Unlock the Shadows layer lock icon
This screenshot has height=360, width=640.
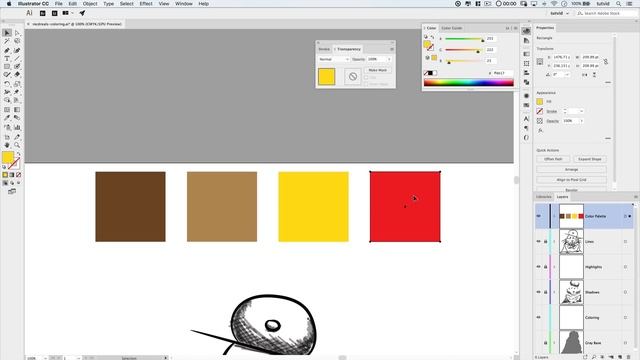pos(545,292)
